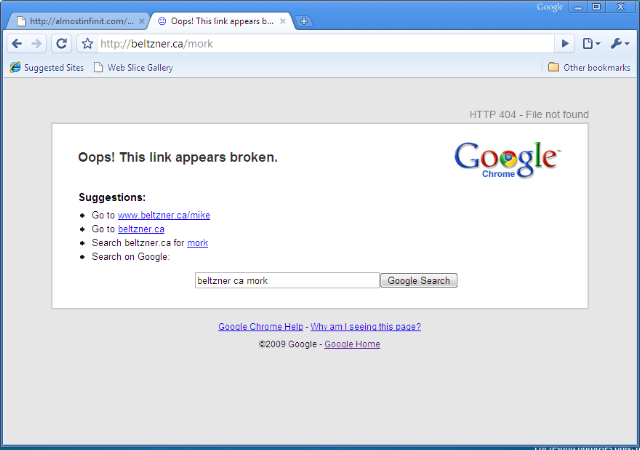Go back with the back arrow button
The image size is (640, 450).
[17, 43]
